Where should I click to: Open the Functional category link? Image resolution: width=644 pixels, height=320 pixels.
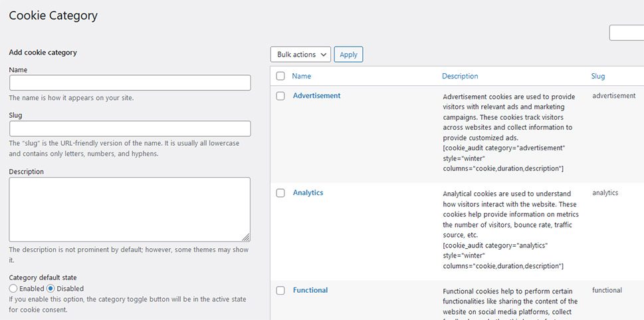pyautogui.click(x=310, y=290)
